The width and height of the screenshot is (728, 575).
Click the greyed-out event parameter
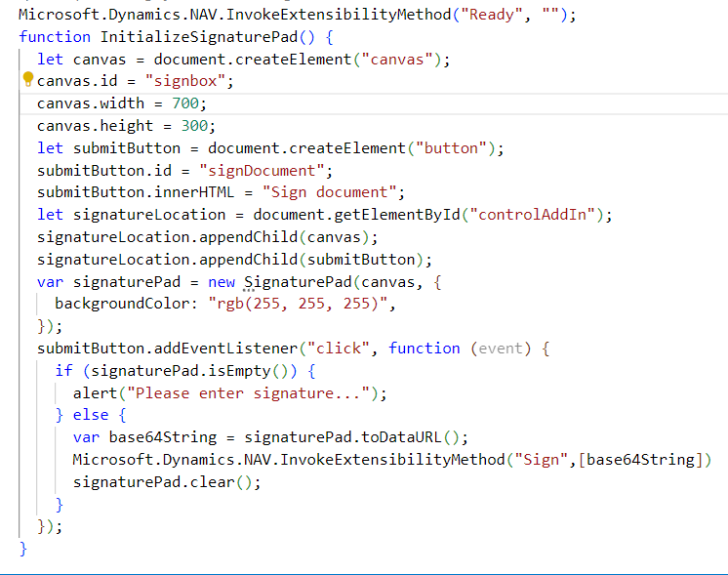501,349
